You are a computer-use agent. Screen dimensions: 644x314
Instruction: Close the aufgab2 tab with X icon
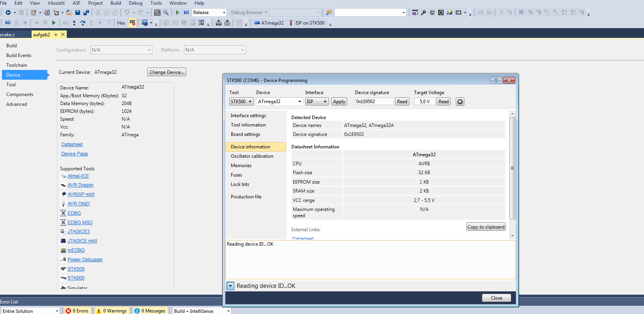pyautogui.click(x=62, y=34)
